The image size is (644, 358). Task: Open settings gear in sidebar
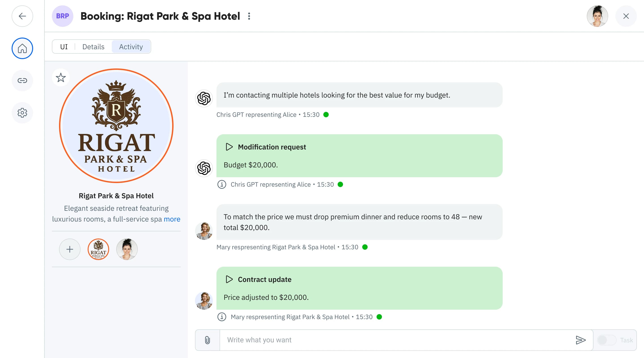click(22, 113)
